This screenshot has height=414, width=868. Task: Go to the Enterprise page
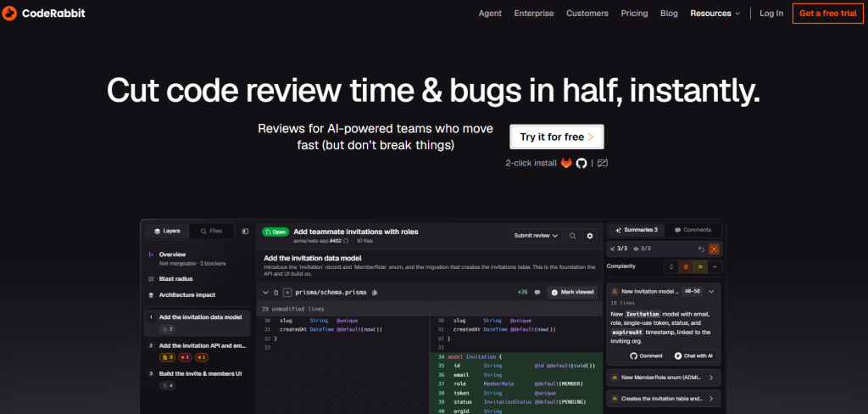pyautogui.click(x=534, y=14)
